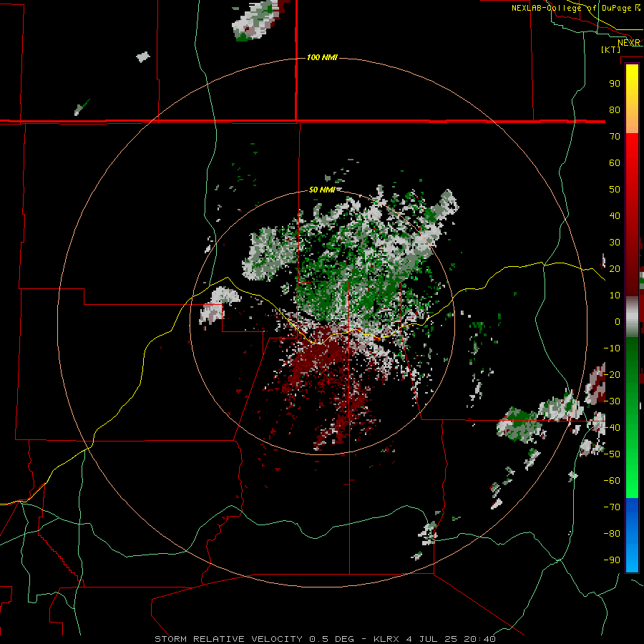The width and height of the screenshot is (644, 644).
Task: Click the "60" scale label
Action: 615,163
